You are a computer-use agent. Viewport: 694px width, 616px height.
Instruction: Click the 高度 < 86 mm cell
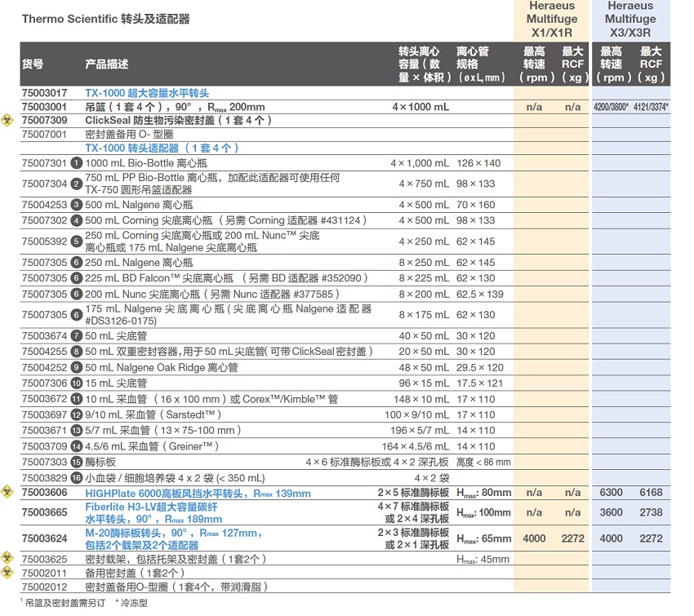point(483,462)
